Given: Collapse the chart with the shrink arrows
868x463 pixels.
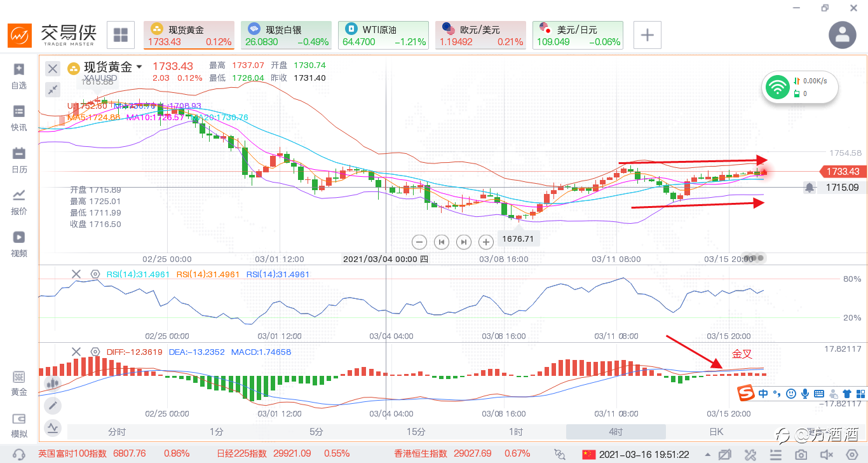Looking at the screenshot, I should 53,89.
